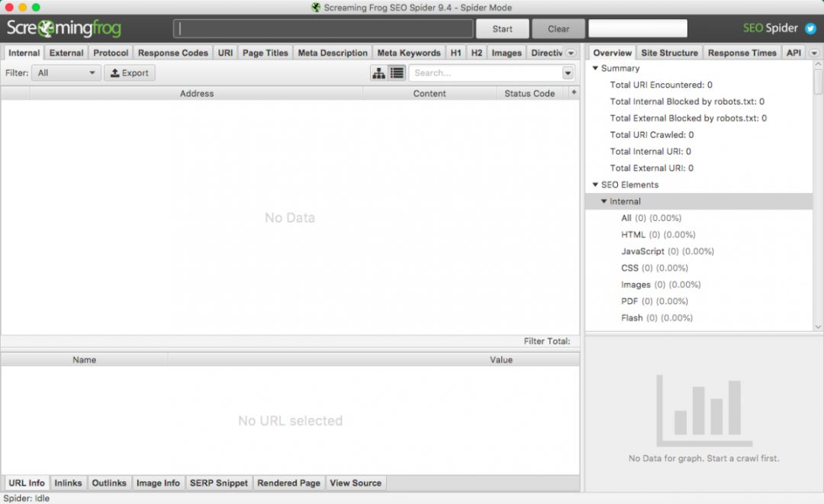Screen dimensions: 824x504
Task: Select Total Internal URI row
Action: pos(650,151)
